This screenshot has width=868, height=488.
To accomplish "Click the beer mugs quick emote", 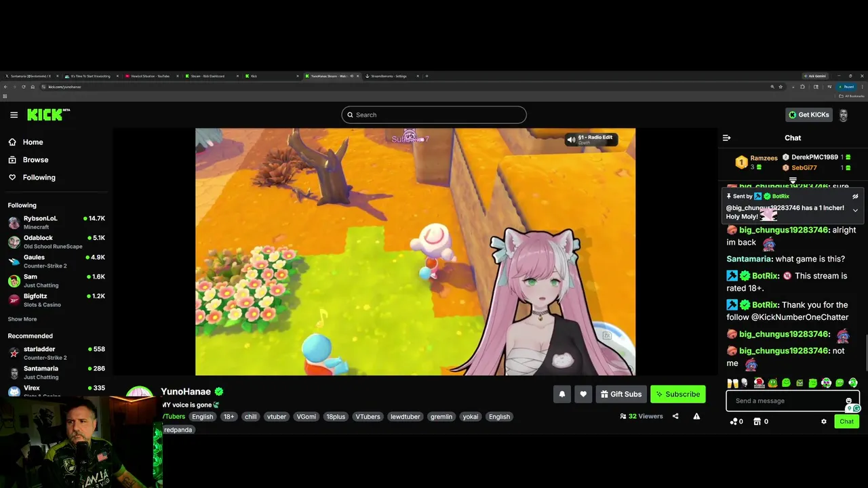I will (x=732, y=383).
